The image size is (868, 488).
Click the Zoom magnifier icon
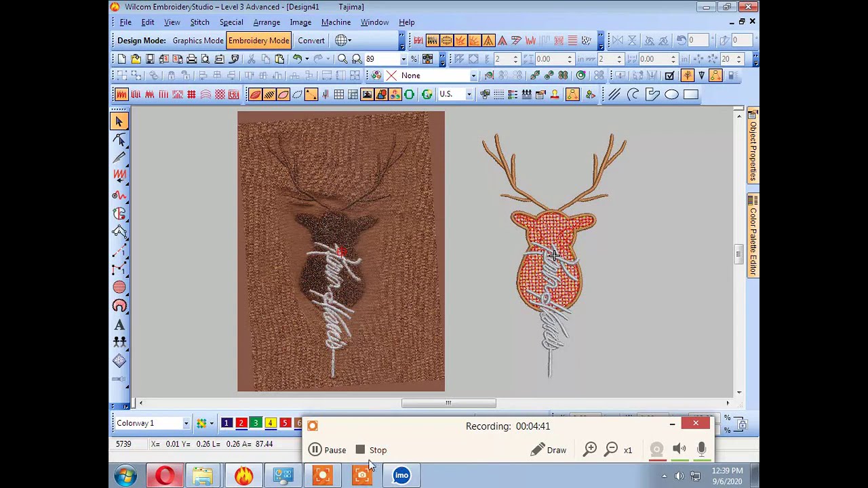coord(342,59)
